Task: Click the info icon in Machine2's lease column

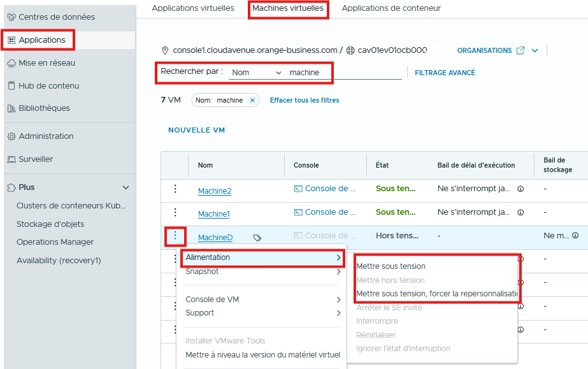Action: click(x=520, y=189)
